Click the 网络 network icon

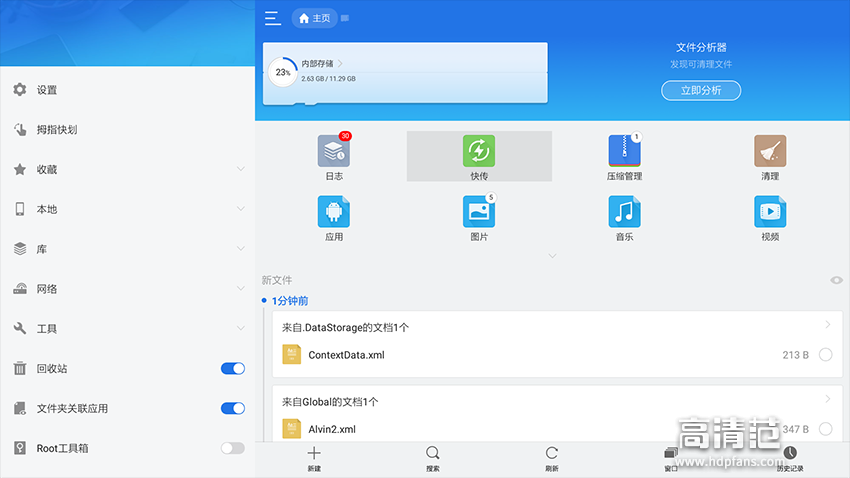pyautogui.click(x=20, y=288)
